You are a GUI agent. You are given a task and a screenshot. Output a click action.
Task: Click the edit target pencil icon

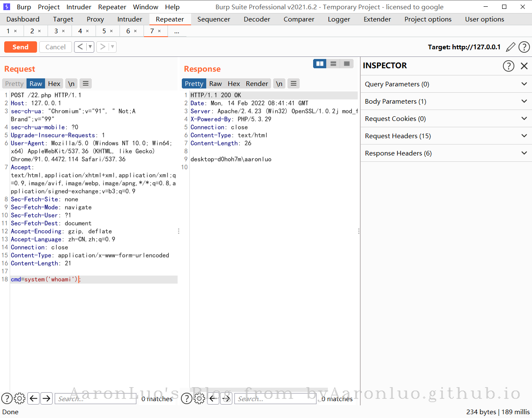point(511,47)
